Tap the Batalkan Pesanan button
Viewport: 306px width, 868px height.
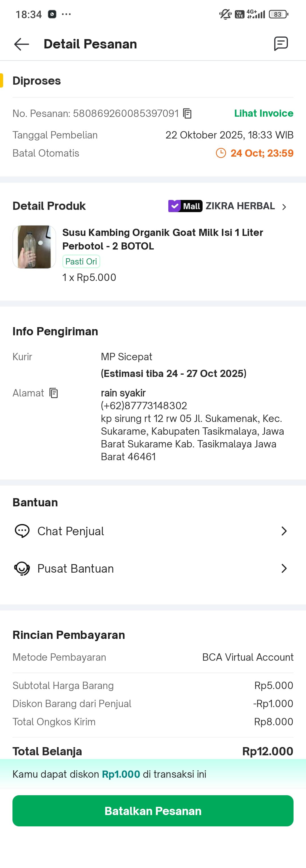click(x=153, y=811)
